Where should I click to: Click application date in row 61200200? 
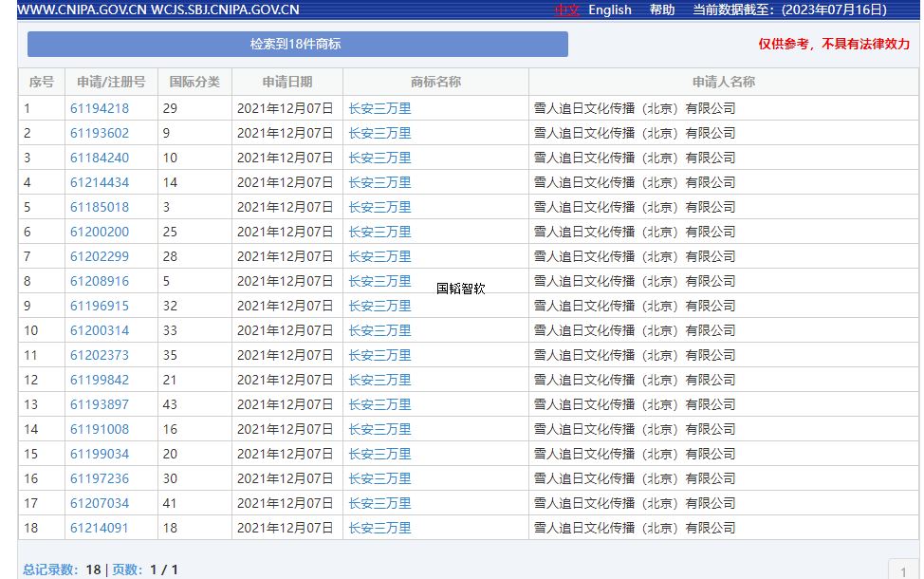pyautogui.click(x=286, y=233)
